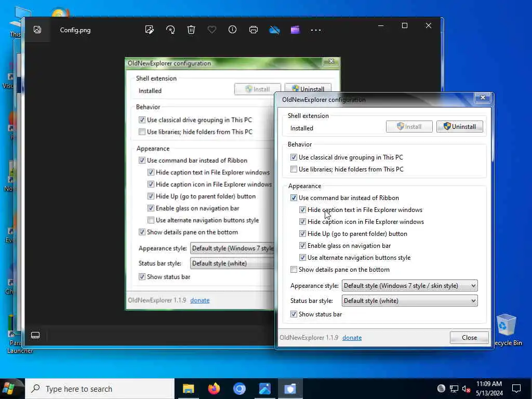Image resolution: width=532 pixels, height=399 pixels.
Task: Delete Config.png with the trash icon
Action: click(191, 30)
